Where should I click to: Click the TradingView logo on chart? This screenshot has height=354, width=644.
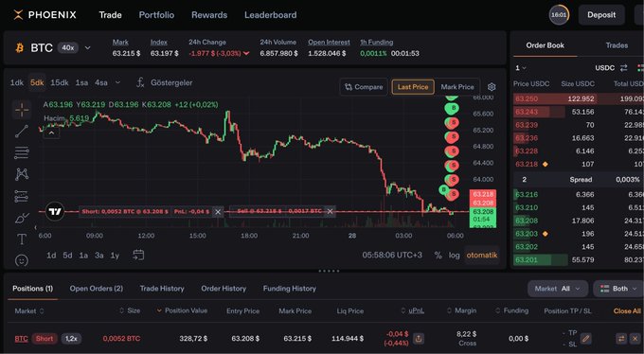[x=55, y=211]
